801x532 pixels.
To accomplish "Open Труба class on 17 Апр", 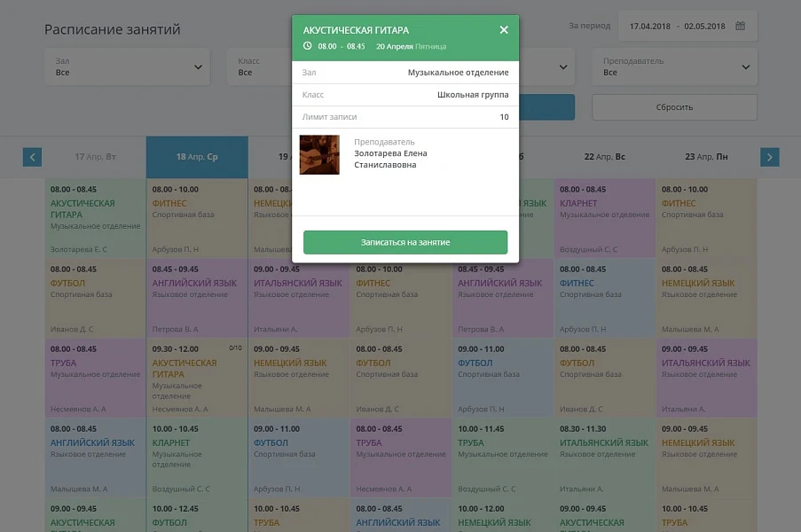I will tap(96, 379).
